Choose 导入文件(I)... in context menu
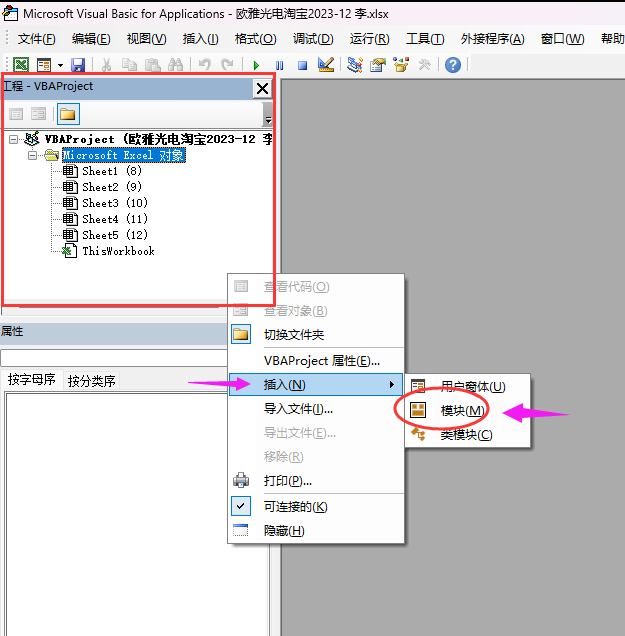 316,408
